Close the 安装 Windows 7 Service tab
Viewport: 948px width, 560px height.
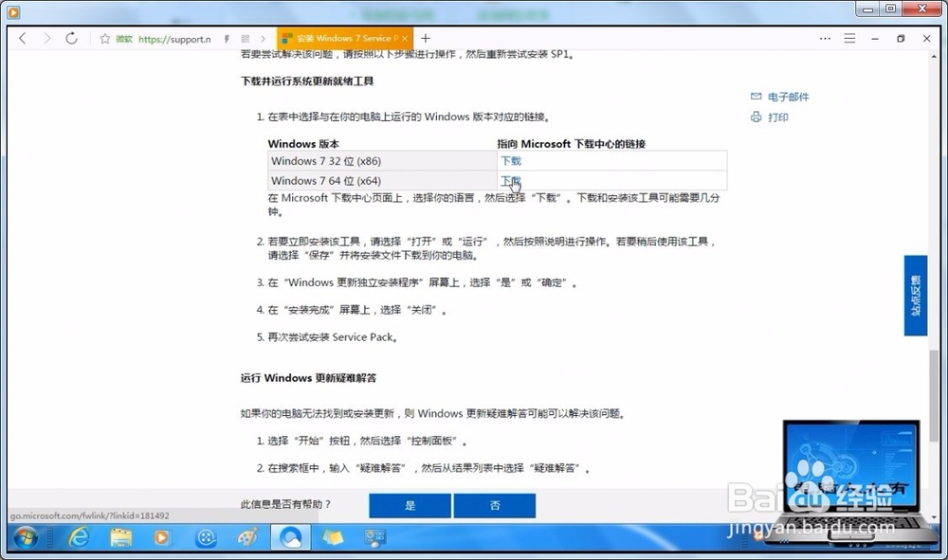click(405, 38)
